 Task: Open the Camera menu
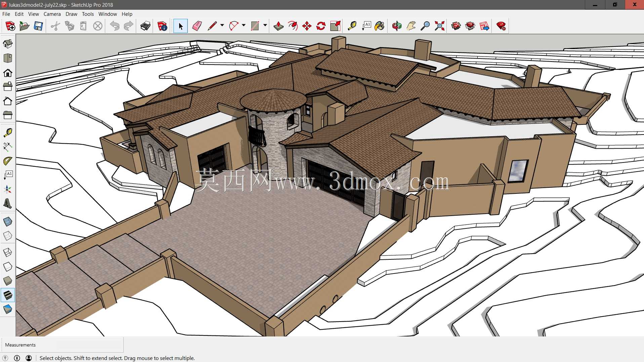52,14
